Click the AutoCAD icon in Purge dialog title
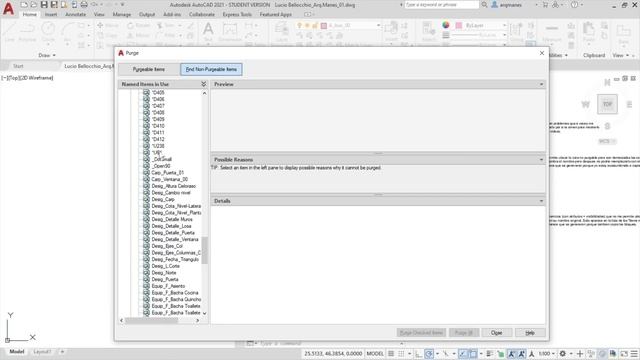This screenshot has width=640, height=360. pos(121,53)
